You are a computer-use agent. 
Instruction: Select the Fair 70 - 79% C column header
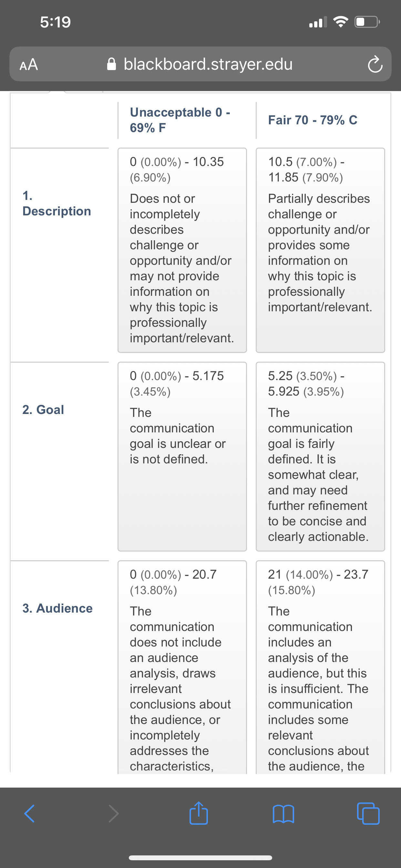[313, 120]
